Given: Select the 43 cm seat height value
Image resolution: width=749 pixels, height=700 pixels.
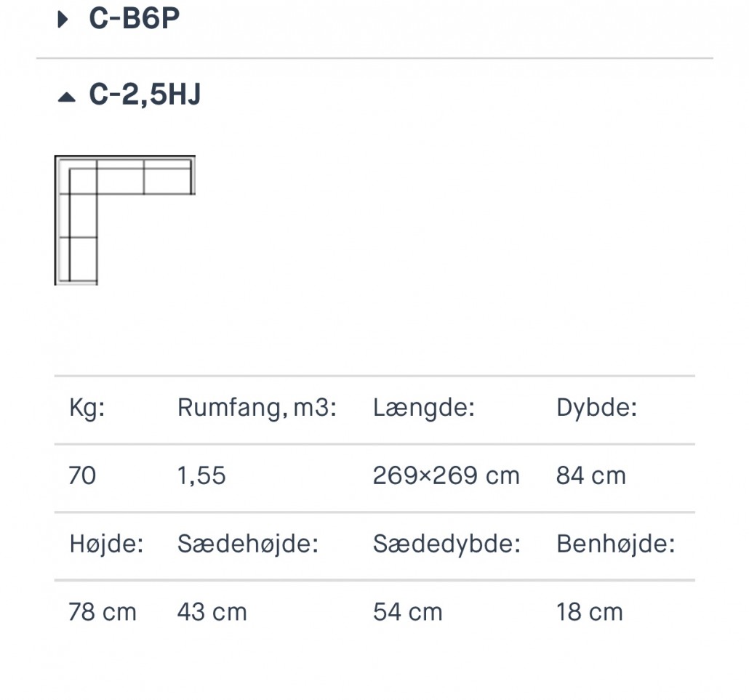Looking at the screenshot, I should click(x=212, y=612).
